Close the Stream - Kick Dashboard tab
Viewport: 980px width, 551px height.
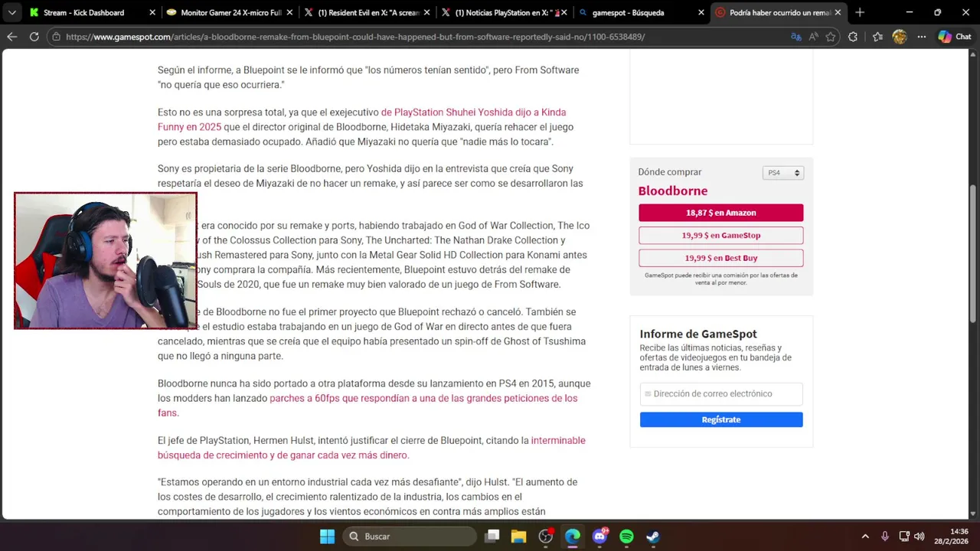click(x=152, y=12)
